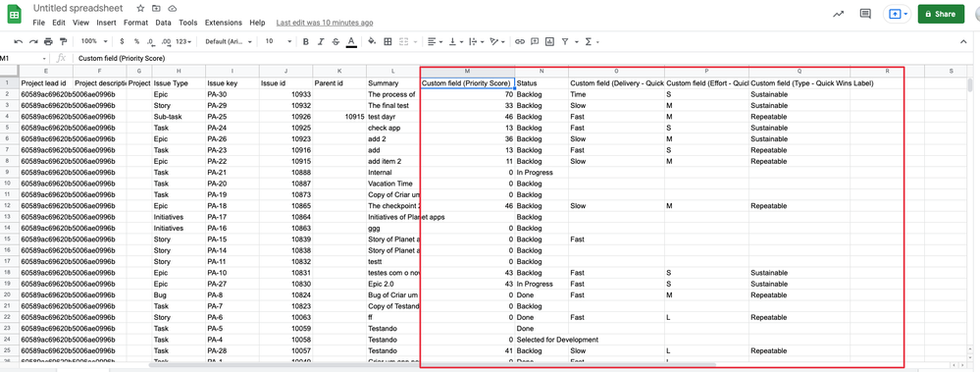The image size is (980, 372).
Task: Click the green Share button
Action: tap(941, 14)
